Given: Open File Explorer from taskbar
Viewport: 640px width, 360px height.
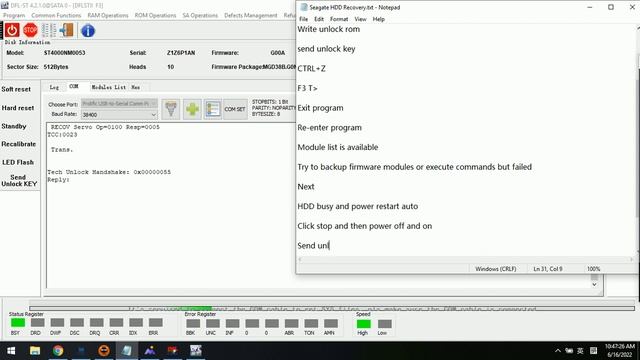Looking at the screenshot, I should (x=35, y=351).
